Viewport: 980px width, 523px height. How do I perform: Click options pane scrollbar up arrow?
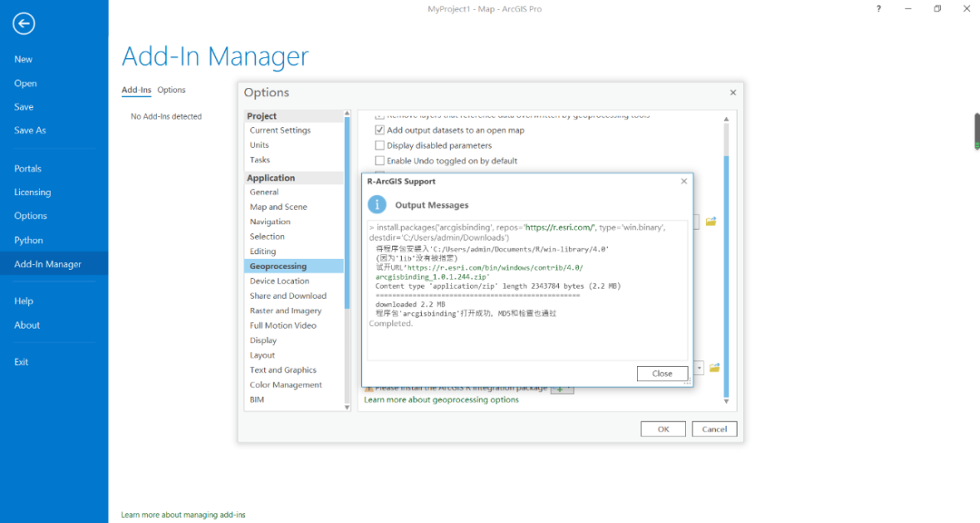coord(726,119)
